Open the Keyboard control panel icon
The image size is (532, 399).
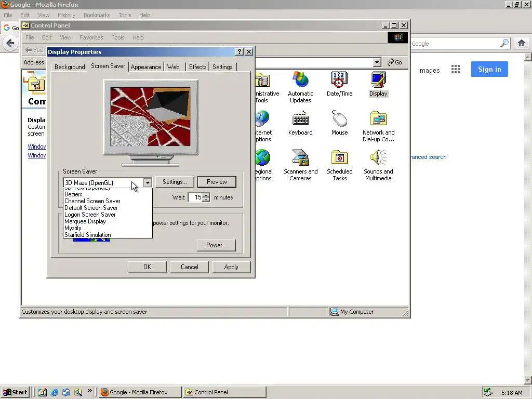pyautogui.click(x=300, y=123)
